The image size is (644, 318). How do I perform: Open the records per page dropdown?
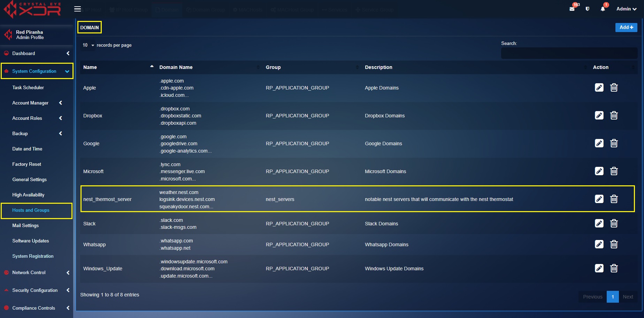(88, 45)
